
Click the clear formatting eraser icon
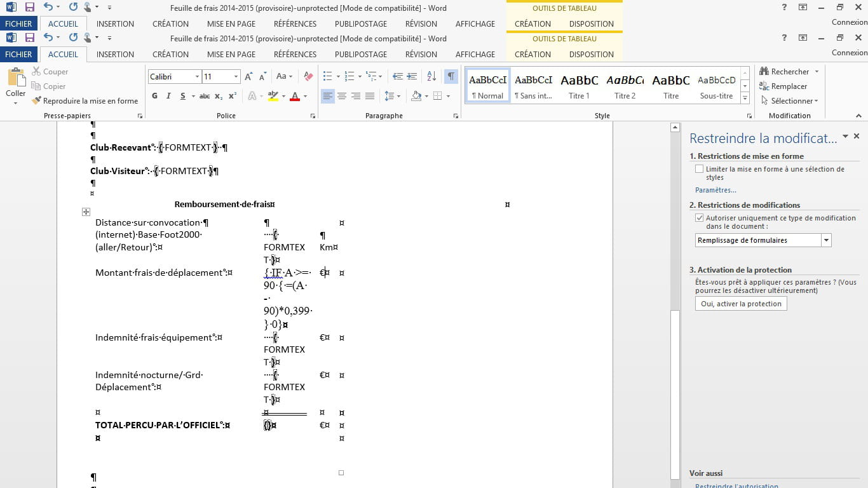pyautogui.click(x=308, y=76)
